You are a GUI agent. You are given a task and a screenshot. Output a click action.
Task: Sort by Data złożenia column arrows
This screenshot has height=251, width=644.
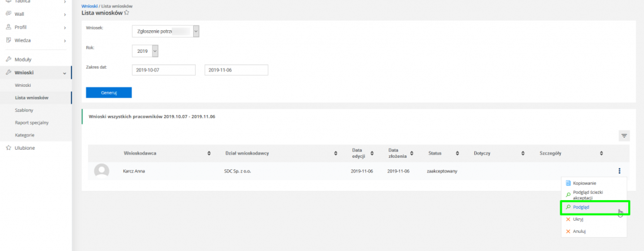411,153
